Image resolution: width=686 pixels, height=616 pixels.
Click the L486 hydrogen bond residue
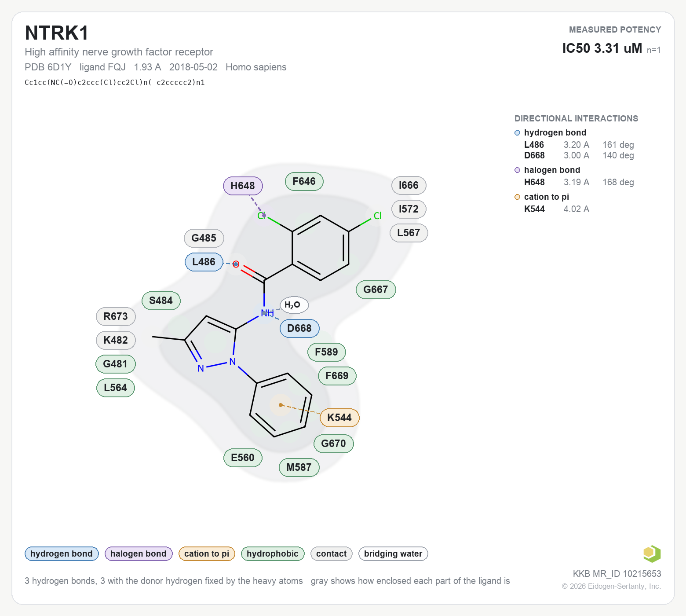(x=204, y=262)
